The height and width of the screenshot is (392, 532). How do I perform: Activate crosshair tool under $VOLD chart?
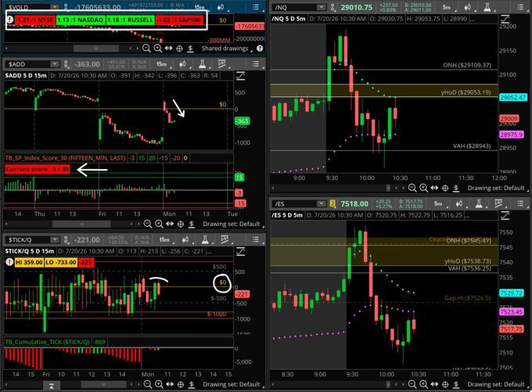[179, 49]
